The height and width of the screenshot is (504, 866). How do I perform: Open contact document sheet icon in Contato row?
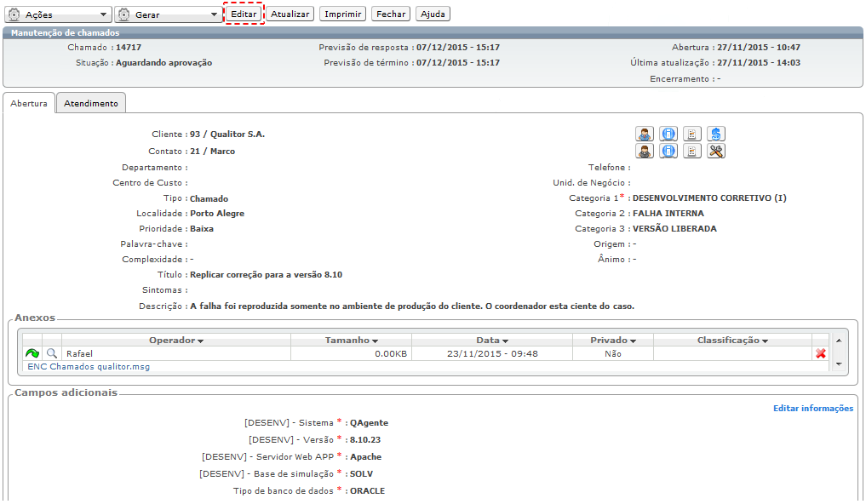692,151
